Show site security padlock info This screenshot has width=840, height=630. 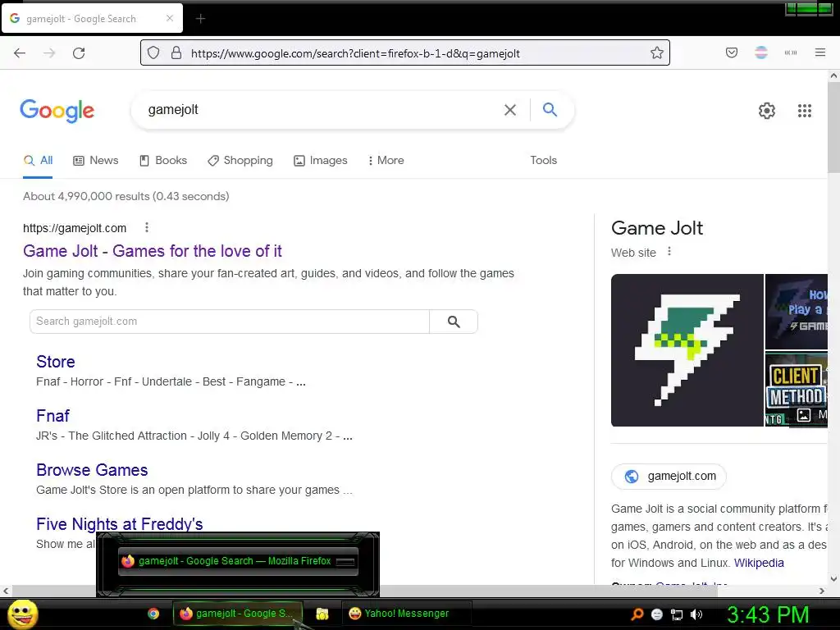(176, 53)
